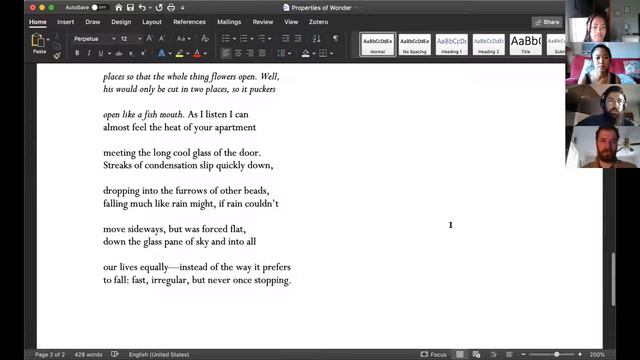Show paragraph marks with pilcrow icon
Viewport: 640px width, 360px height.
pyautogui.click(x=335, y=38)
